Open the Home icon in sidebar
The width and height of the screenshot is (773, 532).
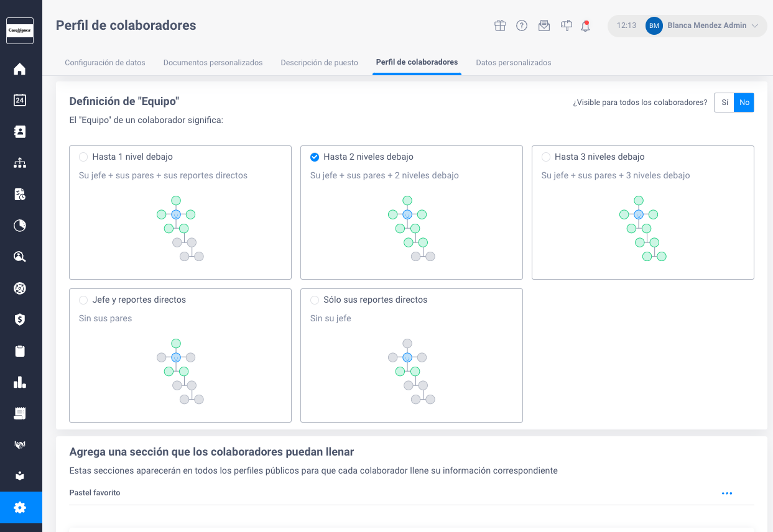tap(20, 69)
